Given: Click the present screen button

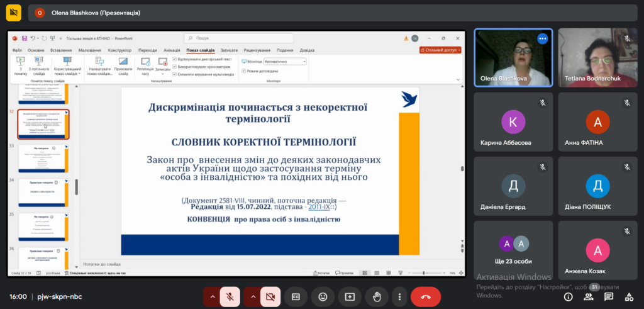Looking at the screenshot, I should [x=350, y=296].
